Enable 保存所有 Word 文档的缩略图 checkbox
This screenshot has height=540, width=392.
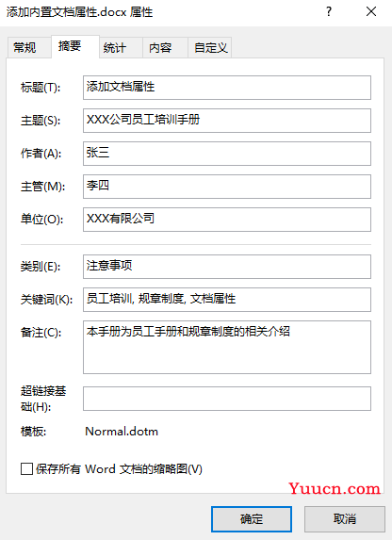pyautogui.click(x=26, y=469)
